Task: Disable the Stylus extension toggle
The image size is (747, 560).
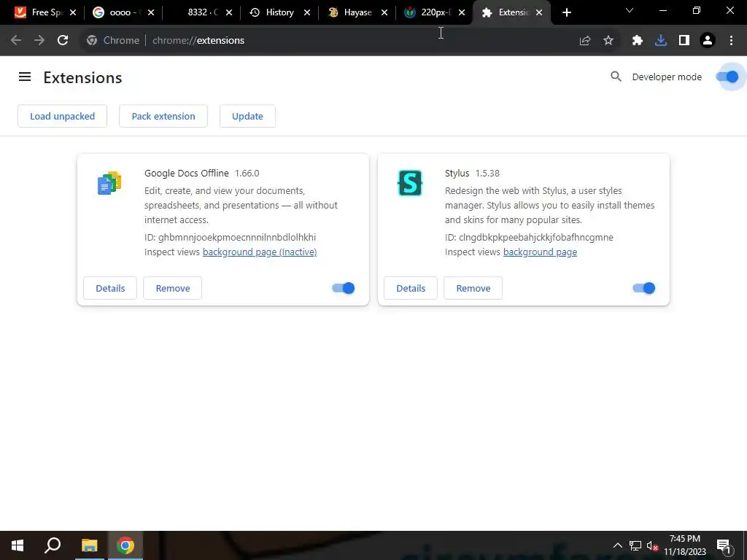Action: (643, 288)
